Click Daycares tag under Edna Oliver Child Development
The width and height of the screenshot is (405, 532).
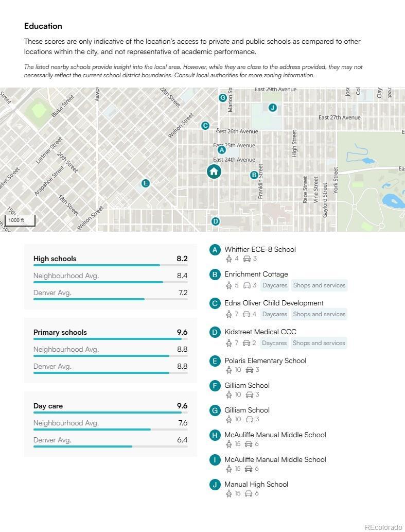274,314
